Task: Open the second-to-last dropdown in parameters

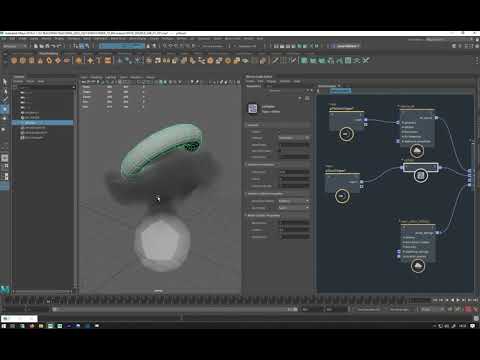Action: [294, 201]
